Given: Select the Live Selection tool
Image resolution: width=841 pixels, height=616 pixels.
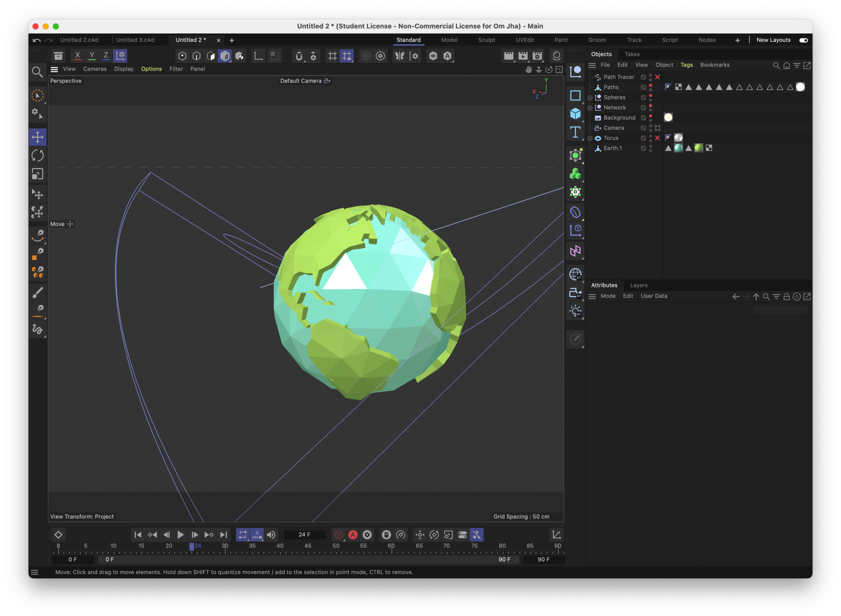Looking at the screenshot, I should coord(37,96).
